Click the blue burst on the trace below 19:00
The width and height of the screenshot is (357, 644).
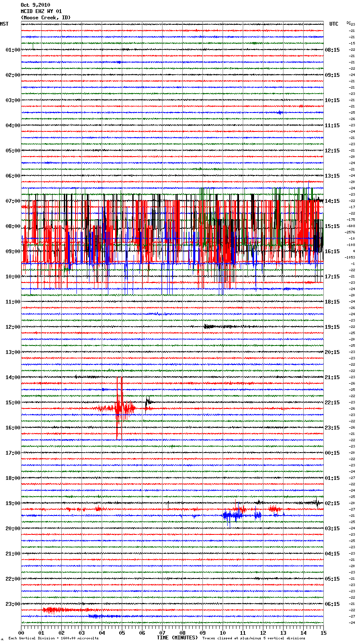pyautogui.click(x=234, y=515)
